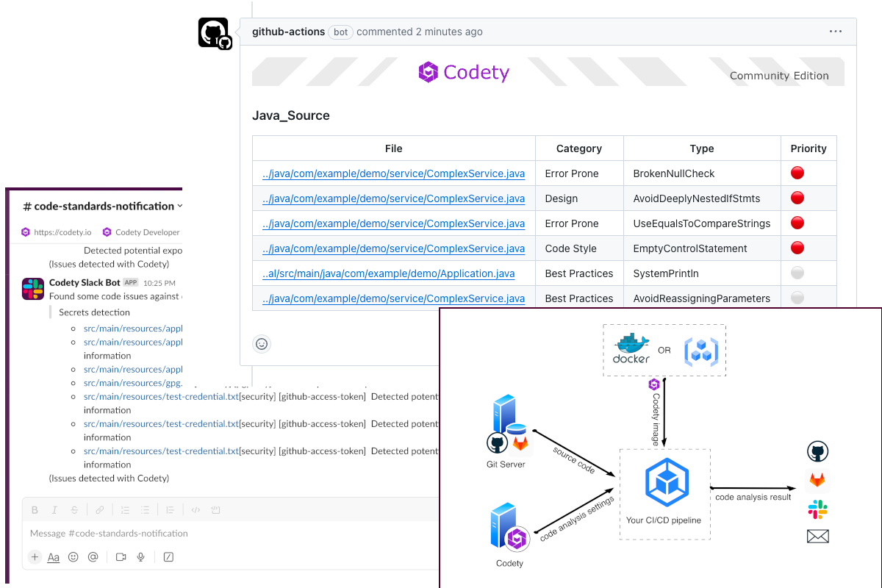Add a reaction with the GitHub smiley icon
The image size is (882, 588).
tap(262, 343)
